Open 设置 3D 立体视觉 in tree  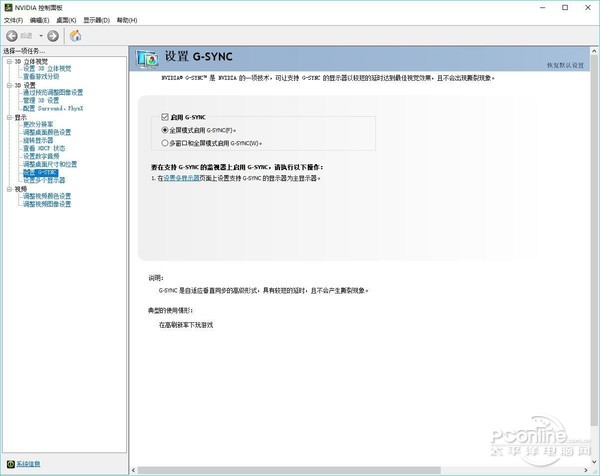coord(47,68)
